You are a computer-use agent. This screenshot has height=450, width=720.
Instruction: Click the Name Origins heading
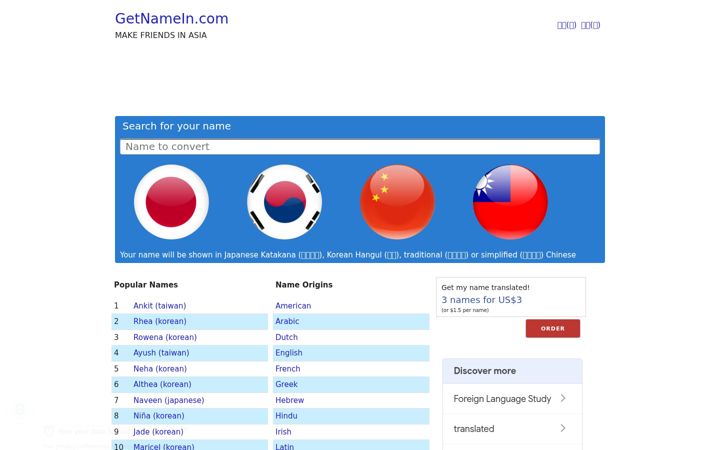(304, 285)
